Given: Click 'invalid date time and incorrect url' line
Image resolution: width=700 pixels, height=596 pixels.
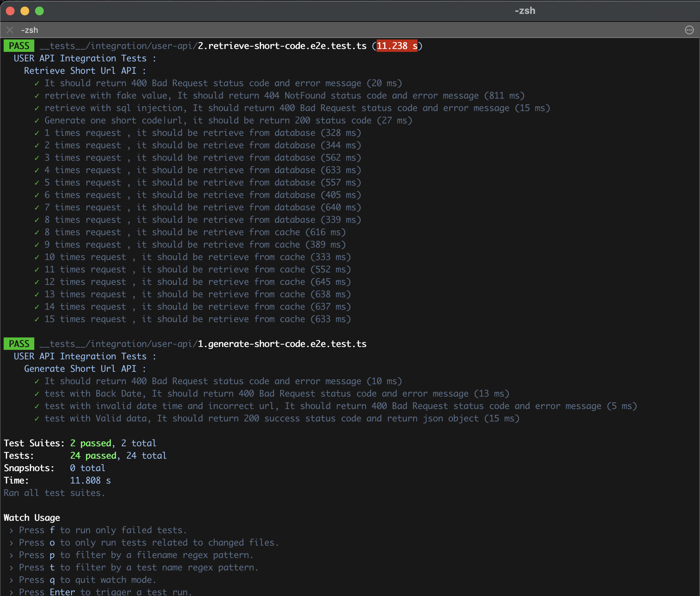Looking at the screenshot, I should [x=336, y=406].
